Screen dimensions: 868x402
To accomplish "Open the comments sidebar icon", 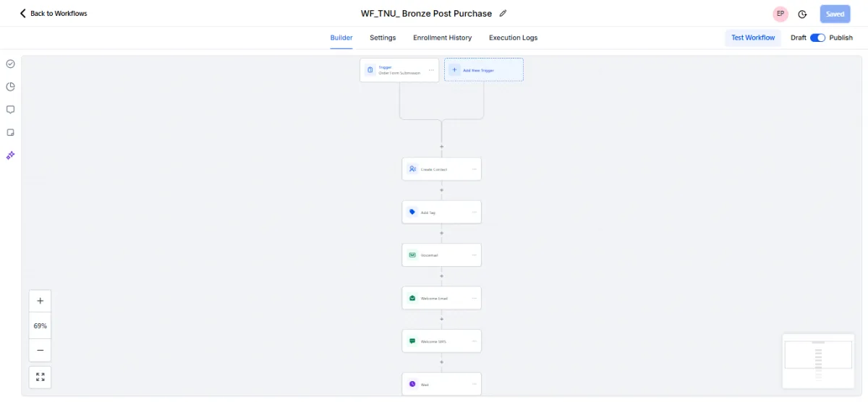I will click(x=11, y=110).
